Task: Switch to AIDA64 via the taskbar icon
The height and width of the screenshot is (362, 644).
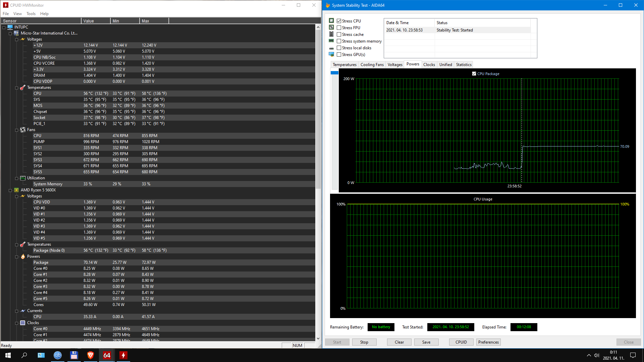Action: click(107, 355)
